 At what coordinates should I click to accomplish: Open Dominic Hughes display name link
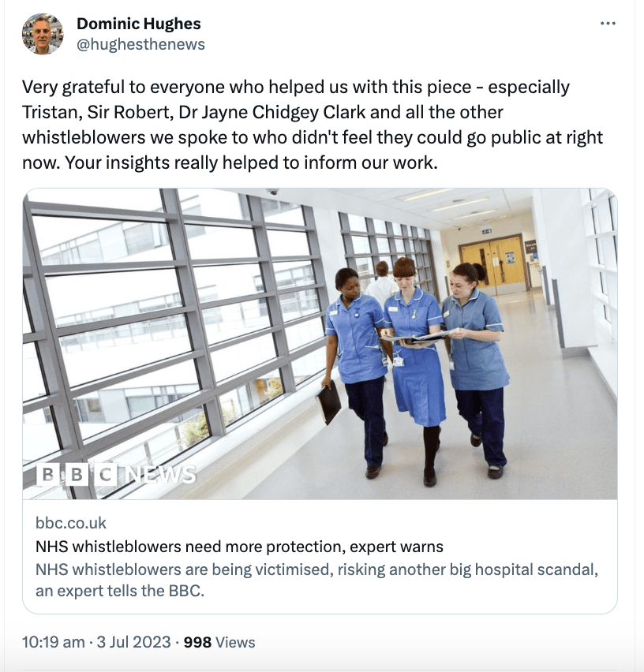138,24
